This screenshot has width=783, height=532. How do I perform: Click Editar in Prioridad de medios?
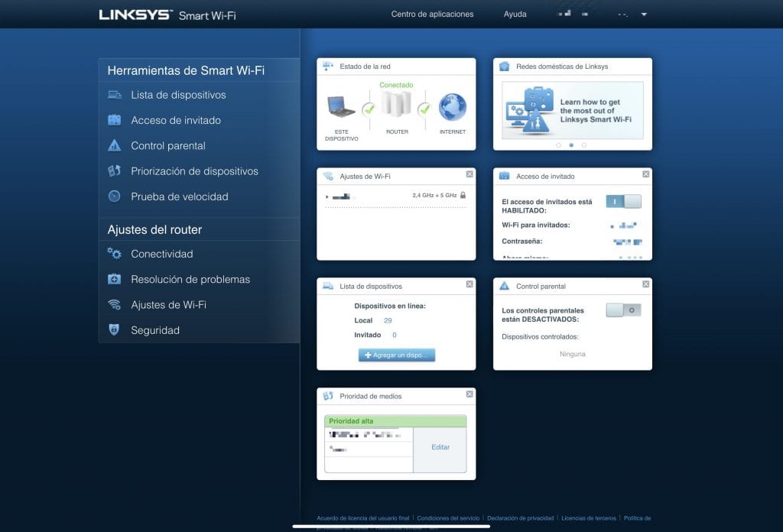440,447
